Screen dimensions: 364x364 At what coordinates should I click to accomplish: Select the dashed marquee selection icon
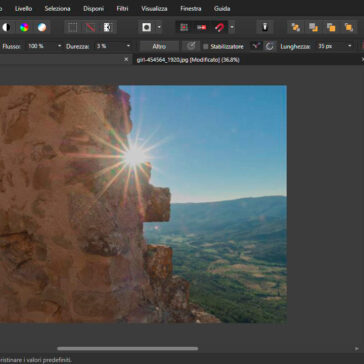73,27
